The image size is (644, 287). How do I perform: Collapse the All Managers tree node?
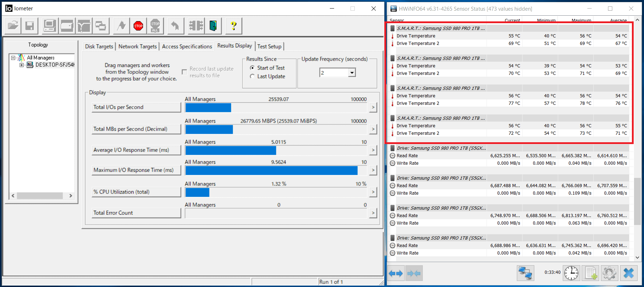click(x=13, y=57)
